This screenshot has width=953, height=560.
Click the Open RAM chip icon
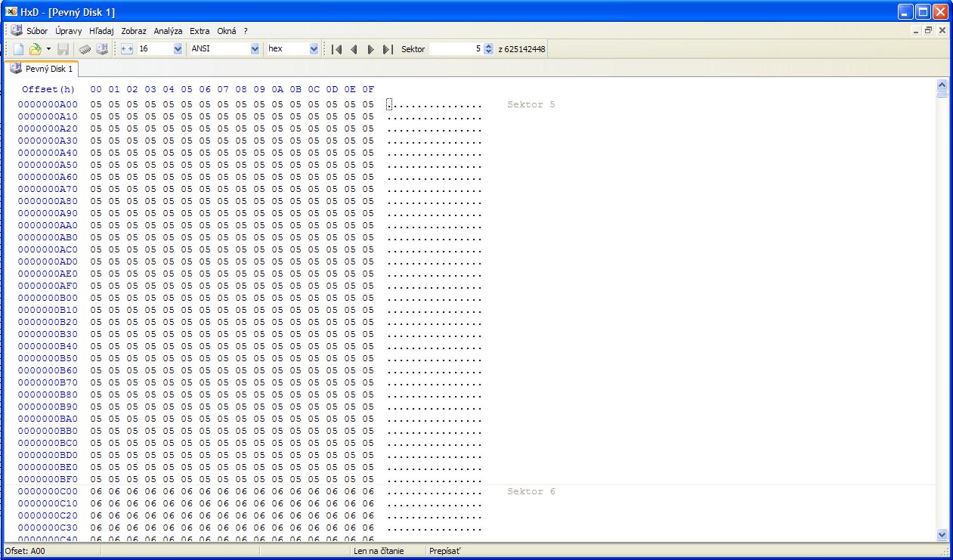click(85, 49)
